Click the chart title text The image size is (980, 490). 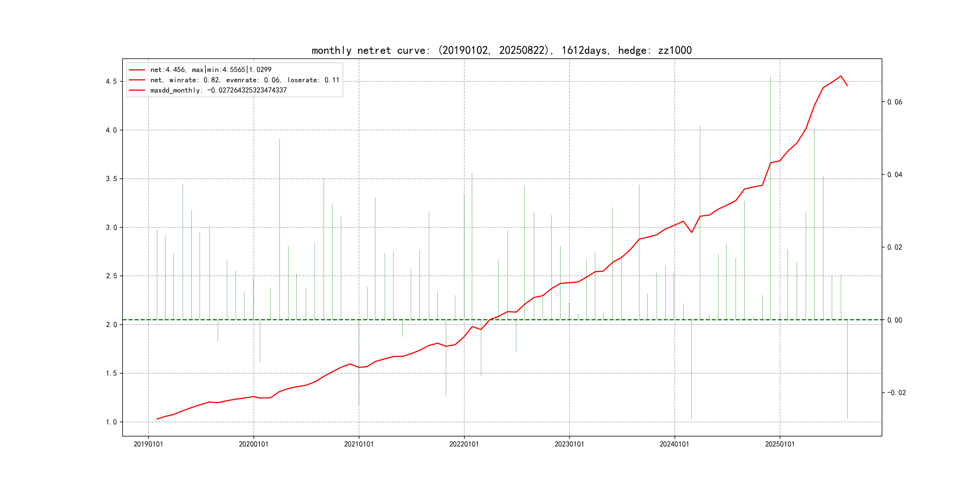coord(501,50)
